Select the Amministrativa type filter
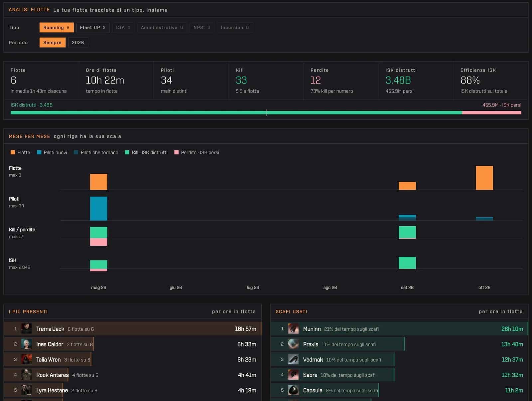Viewport: 532px width, 401px height. click(x=162, y=28)
